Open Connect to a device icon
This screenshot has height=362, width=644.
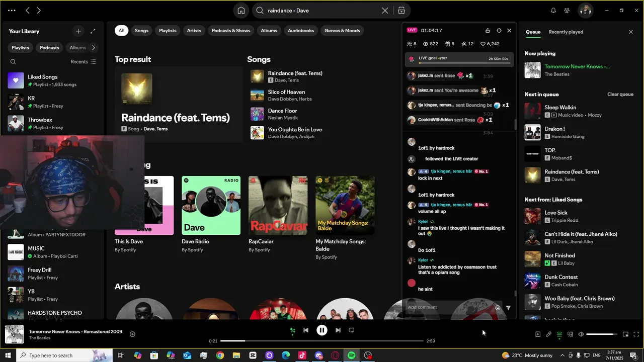click(570, 334)
